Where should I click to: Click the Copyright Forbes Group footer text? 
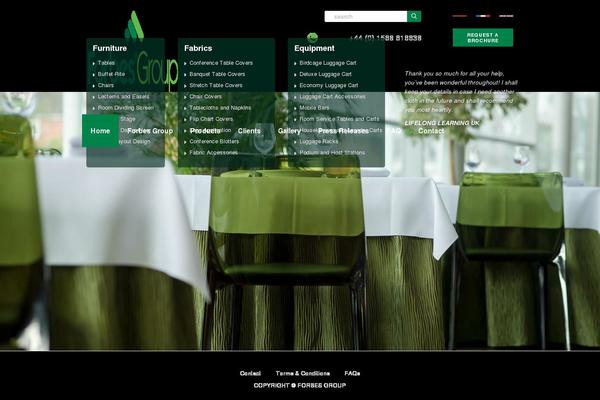coord(300,385)
